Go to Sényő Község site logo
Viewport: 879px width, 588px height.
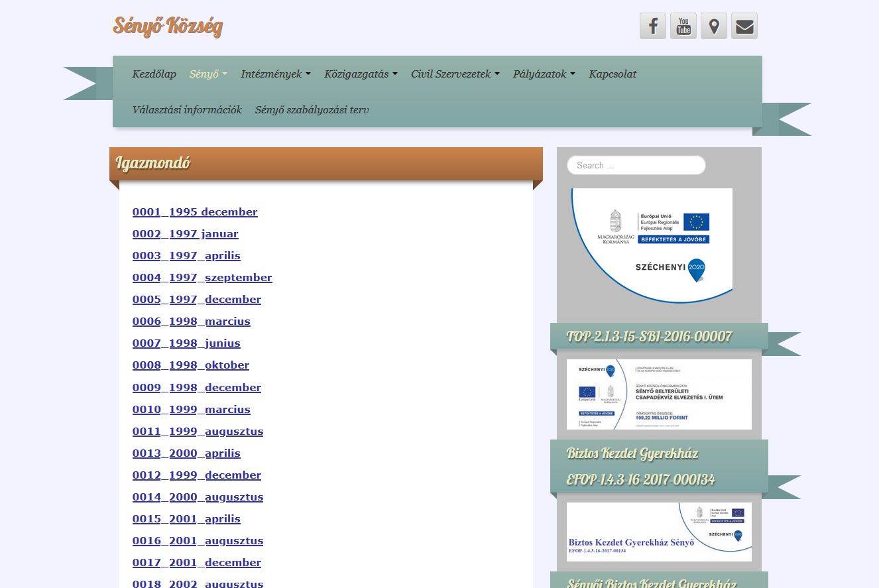tap(168, 26)
